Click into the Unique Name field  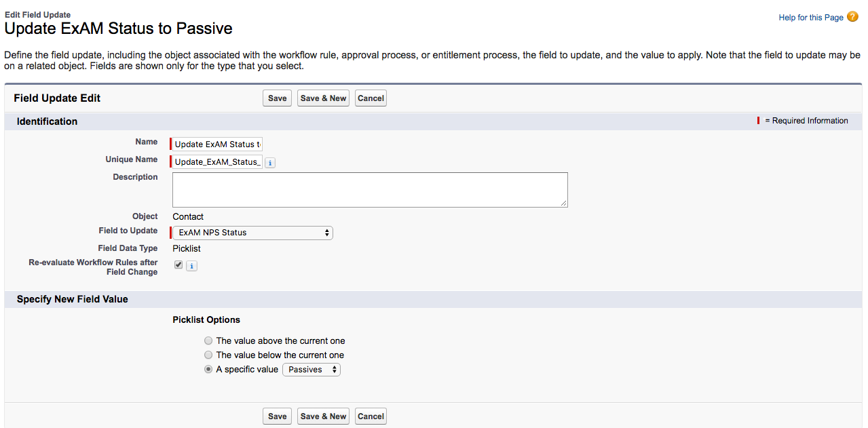pos(217,161)
